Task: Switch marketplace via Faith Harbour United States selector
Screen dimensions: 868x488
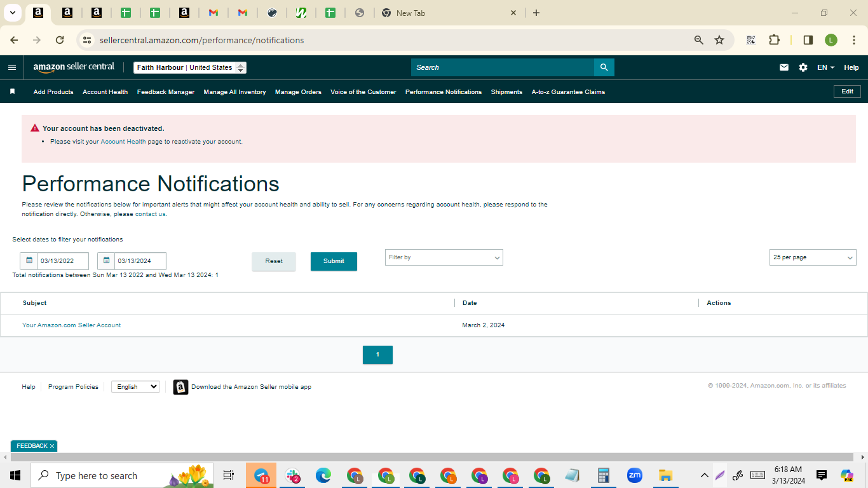Action: click(190, 67)
